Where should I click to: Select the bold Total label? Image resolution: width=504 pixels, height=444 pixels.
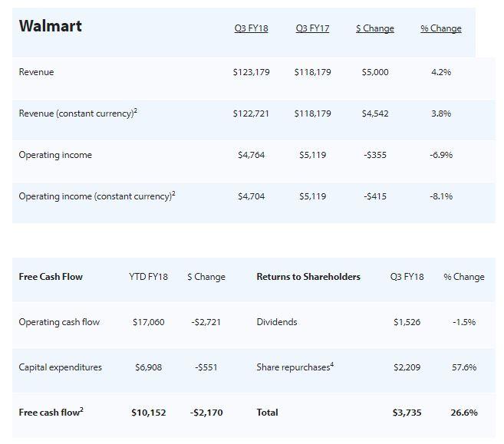click(x=267, y=413)
